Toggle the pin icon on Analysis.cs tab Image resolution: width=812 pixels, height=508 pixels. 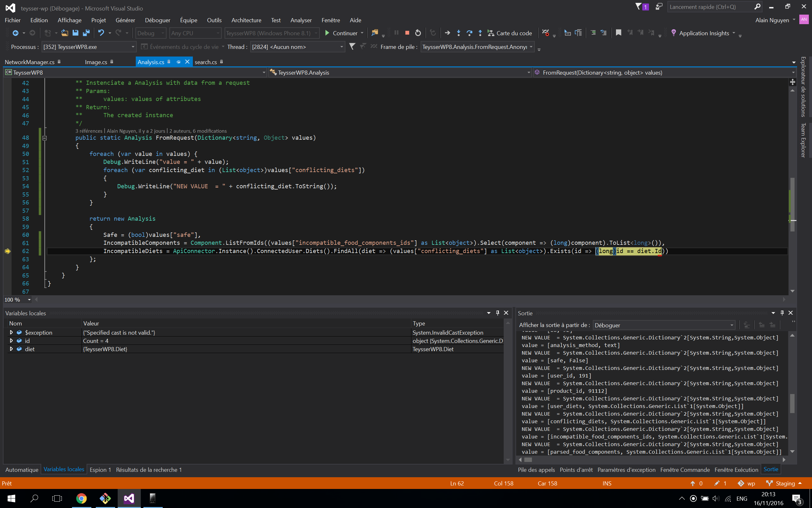(179, 62)
